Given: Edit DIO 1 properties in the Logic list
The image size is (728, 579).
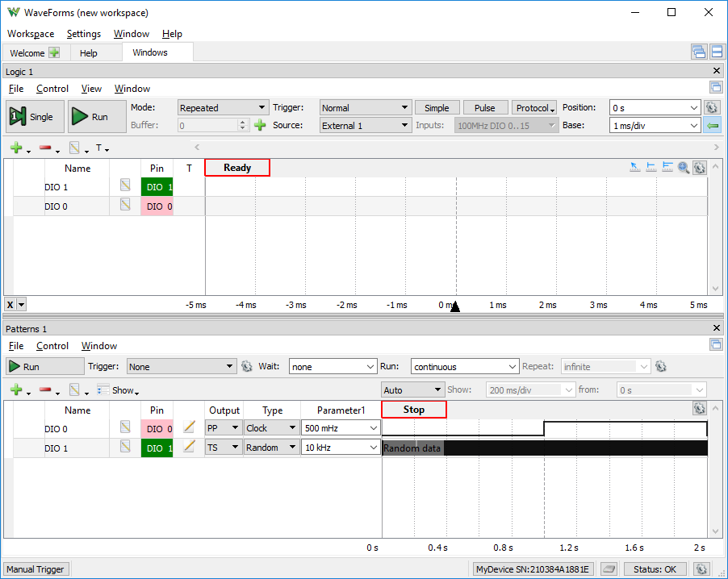Looking at the screenshot, I should (125, 185).
